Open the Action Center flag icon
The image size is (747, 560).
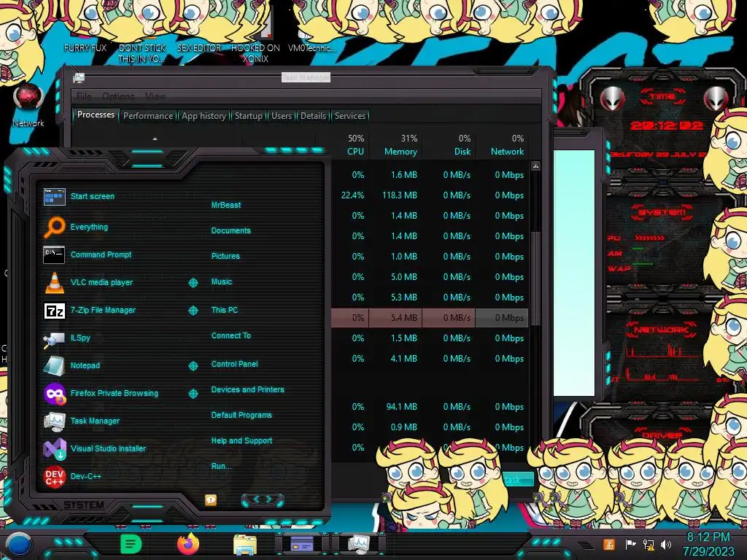tap(630, 544)
